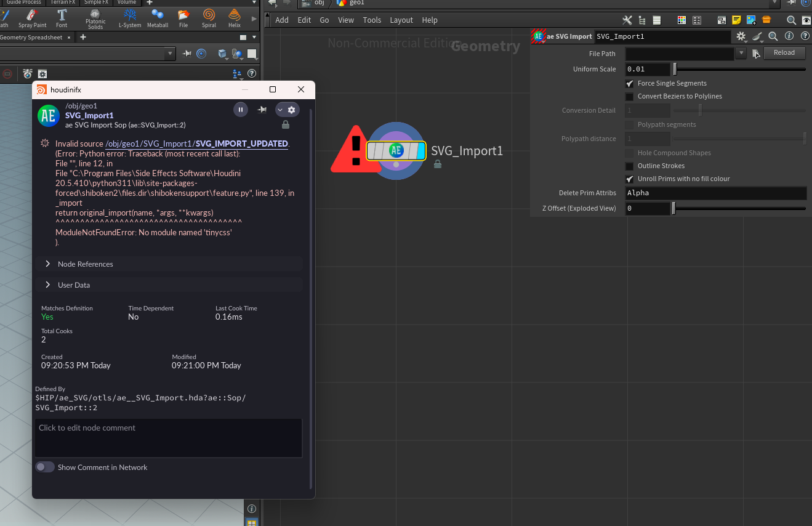Click network editor magnifier search icon
Viewport: 812px width, 526px height.
pyautogui.click(x=792, y=20)
